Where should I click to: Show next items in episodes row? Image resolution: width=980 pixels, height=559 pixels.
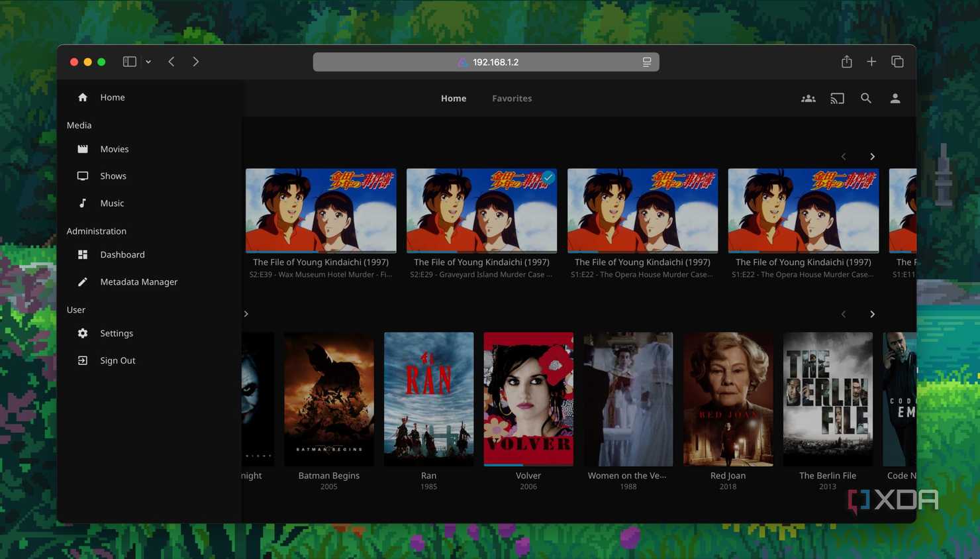point(872,156)
